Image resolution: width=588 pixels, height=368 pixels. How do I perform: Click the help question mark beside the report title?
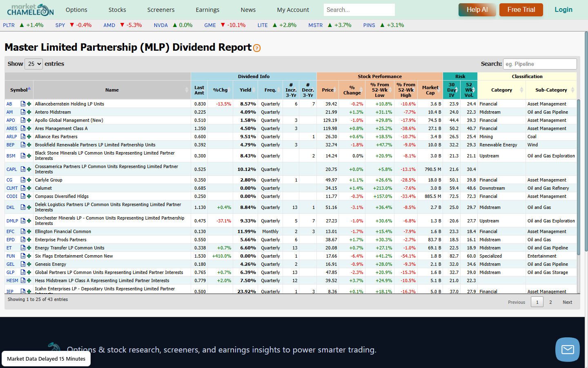coord(257,48)
